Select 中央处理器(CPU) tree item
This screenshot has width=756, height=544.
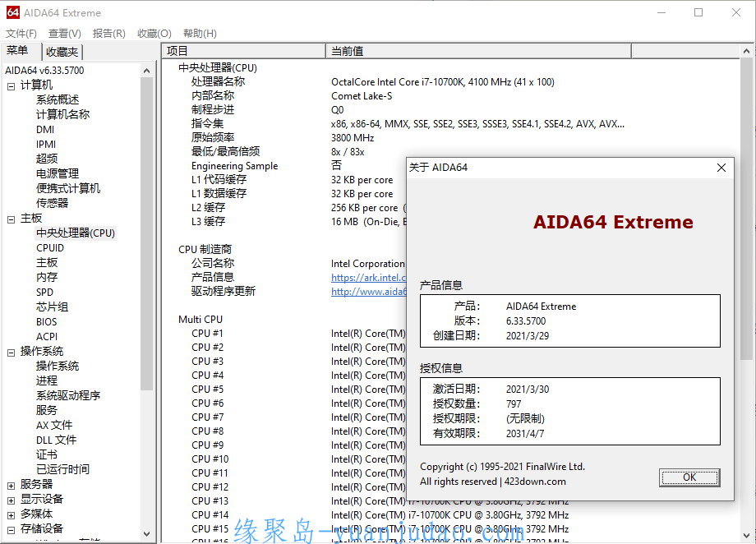[76, 233]
